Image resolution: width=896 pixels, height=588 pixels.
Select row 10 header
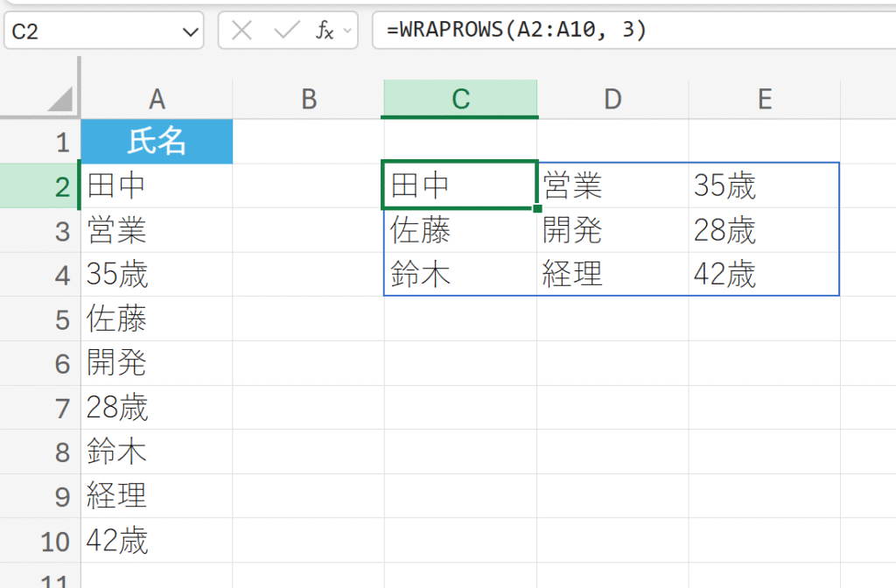[40, 541]
